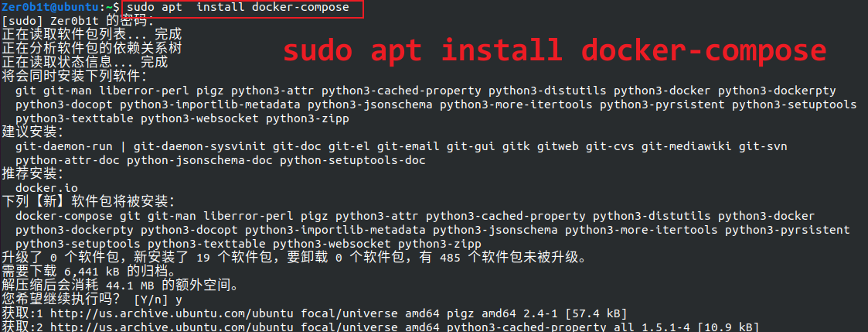
Task: Click the '485' not-upgraded package count
Action: pos(451,258)
